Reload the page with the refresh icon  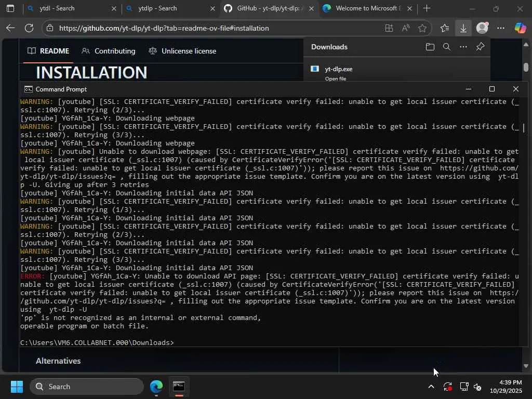[29, 28]
